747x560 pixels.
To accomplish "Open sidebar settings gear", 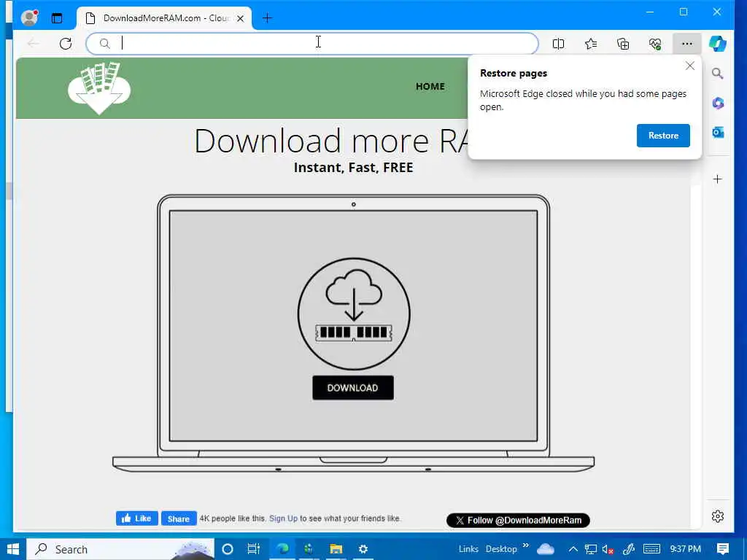I will 718,516.
